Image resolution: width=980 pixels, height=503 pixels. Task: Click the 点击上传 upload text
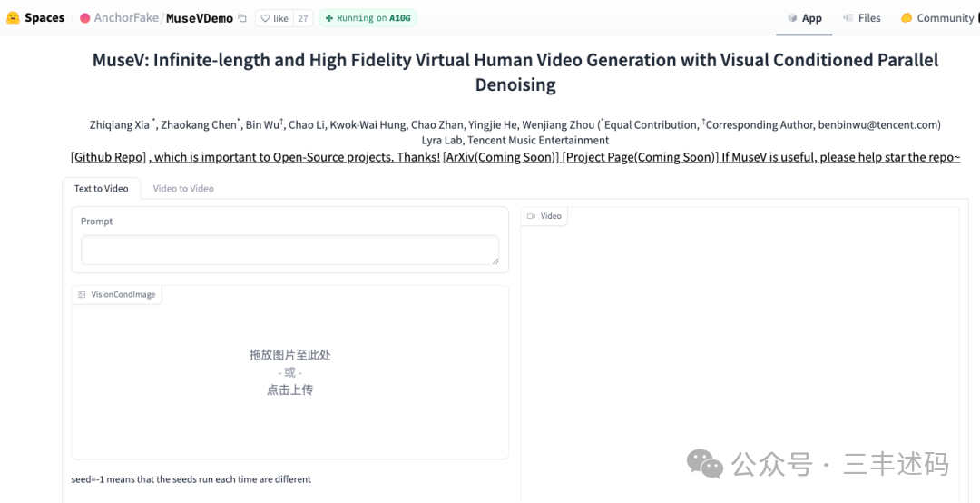290,390
